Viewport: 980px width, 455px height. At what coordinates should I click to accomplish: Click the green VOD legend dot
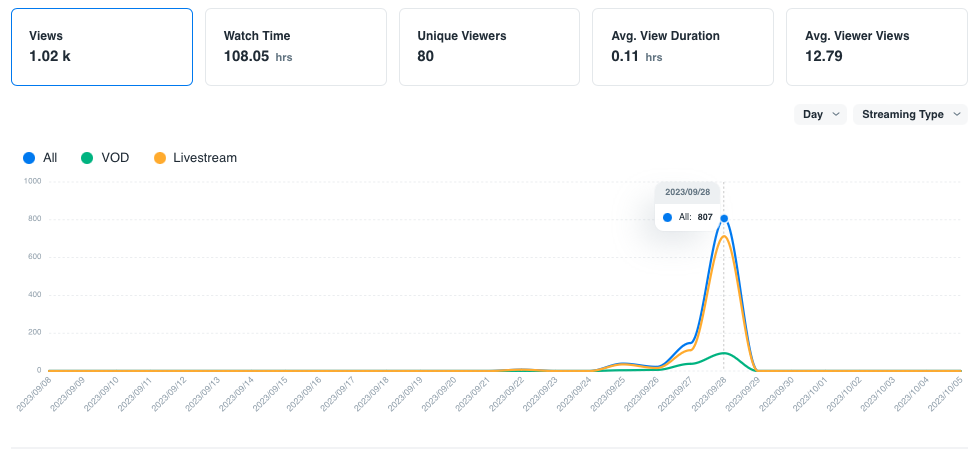click(x=87, y=158)
